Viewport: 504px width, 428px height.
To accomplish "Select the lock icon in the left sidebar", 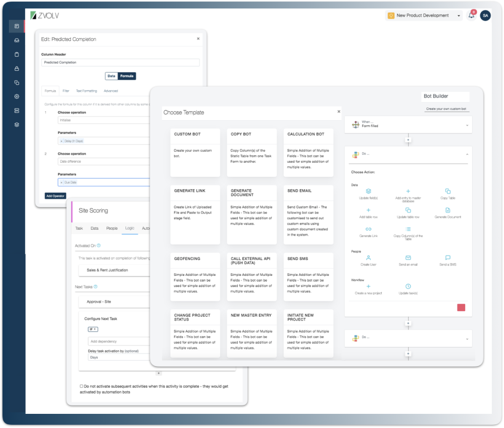I will (16, 68).
